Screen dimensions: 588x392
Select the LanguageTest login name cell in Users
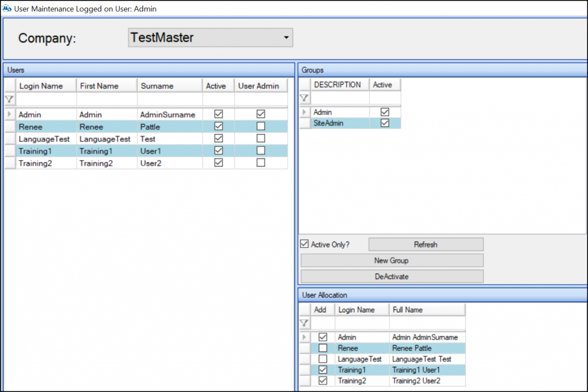pos(46,139)
